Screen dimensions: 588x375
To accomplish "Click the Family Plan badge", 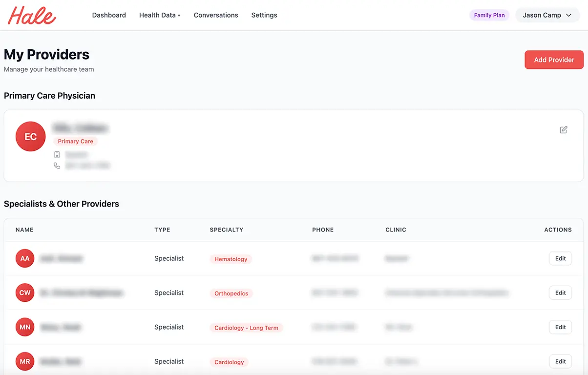I will [489, 15].
